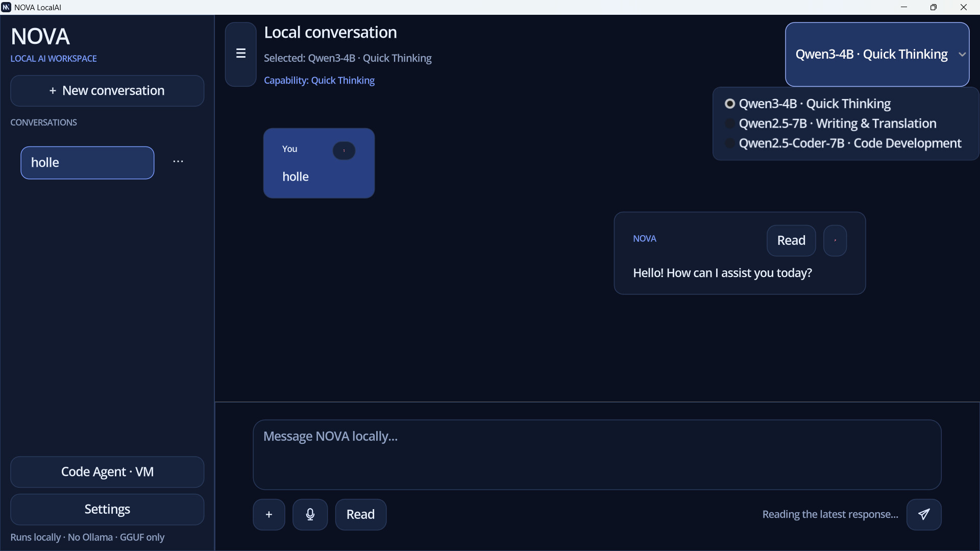The height and width of the screenshot is (551, 980).
Task: Click the microphone voice input icon
Action: (310, 514)
